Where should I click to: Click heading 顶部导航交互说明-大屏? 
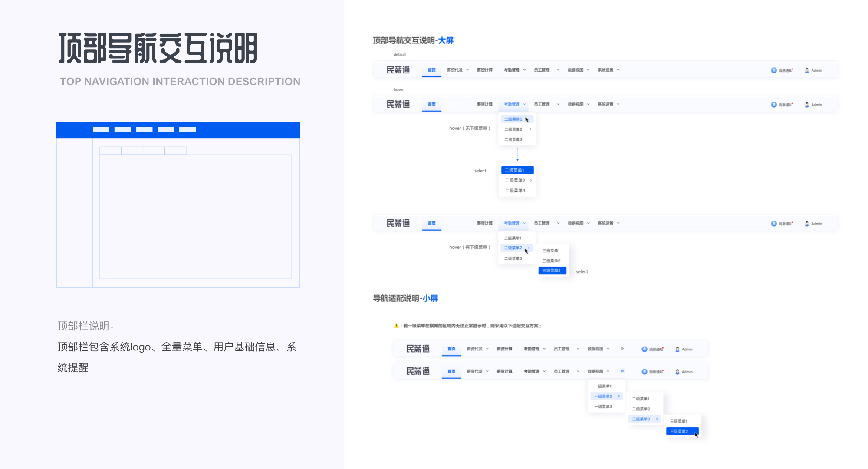point(413,40)
